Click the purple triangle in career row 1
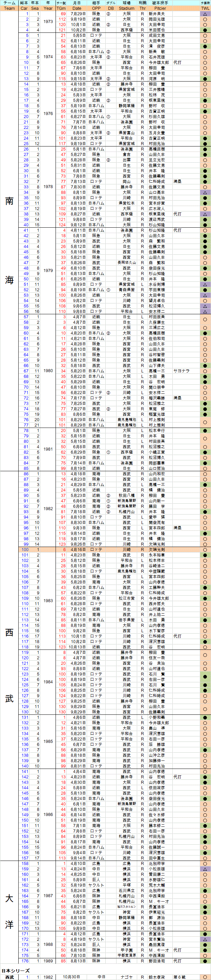This screenshot has height=980, width=211. click(205, 14)
